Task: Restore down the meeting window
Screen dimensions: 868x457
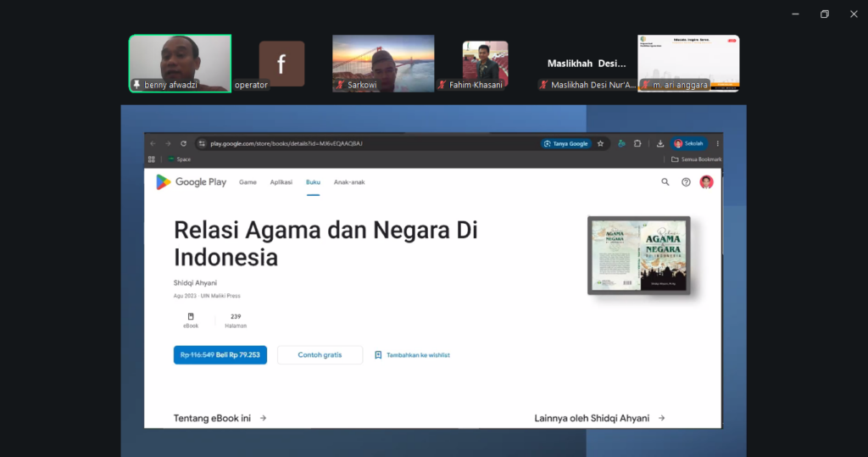Action: tap(825, 14)
